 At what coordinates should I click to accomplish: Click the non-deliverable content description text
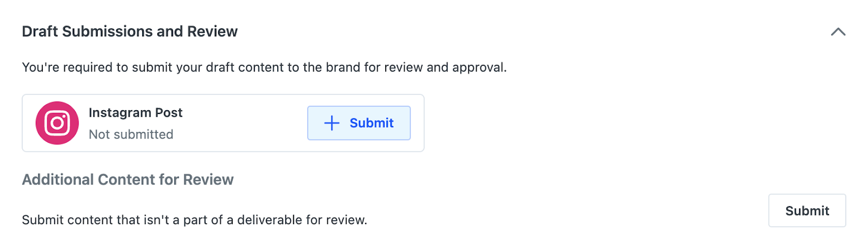coord(195,220)
